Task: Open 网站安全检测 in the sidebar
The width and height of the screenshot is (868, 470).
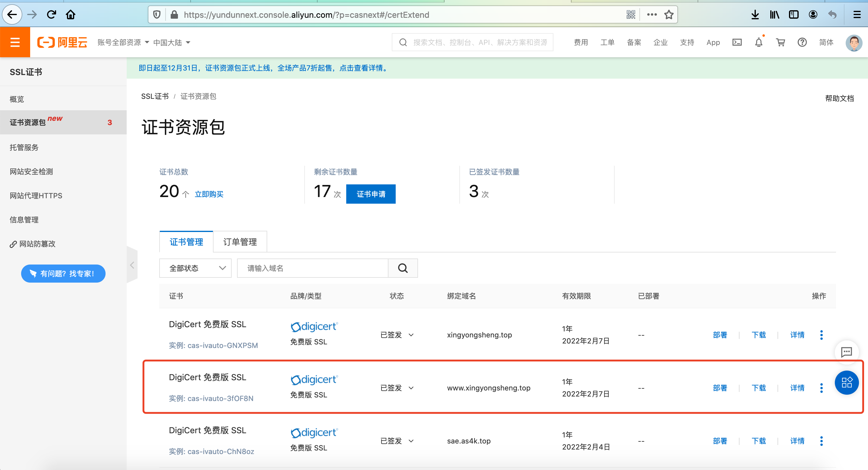Action: (63, 171)
